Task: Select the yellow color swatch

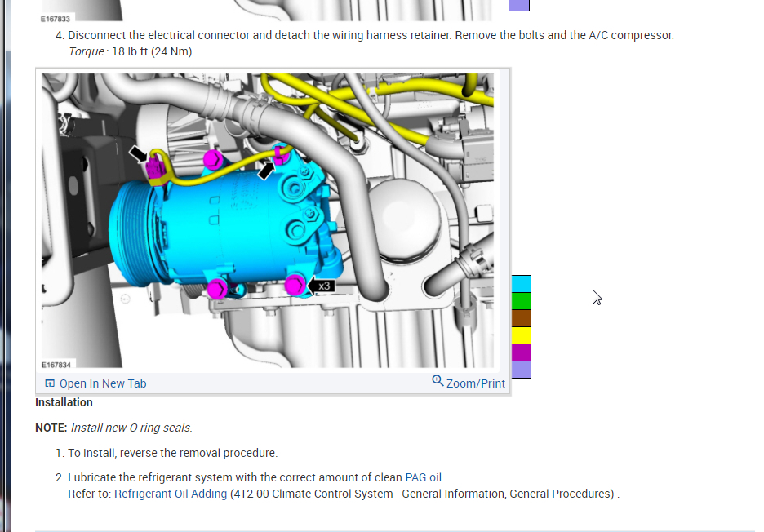Action: click(521, 335)
